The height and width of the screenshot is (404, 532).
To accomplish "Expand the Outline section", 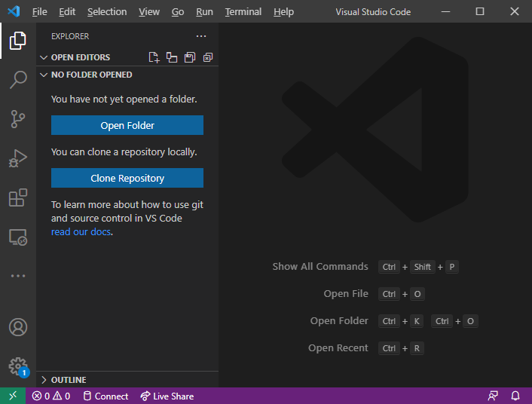I will coord(44,380).
